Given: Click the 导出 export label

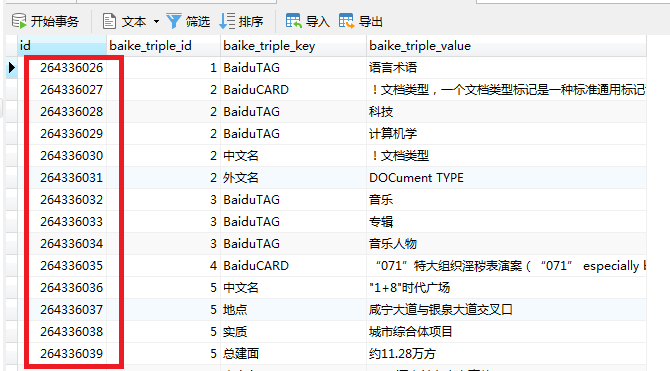Looking at the screenshot, I should (370, 21).
